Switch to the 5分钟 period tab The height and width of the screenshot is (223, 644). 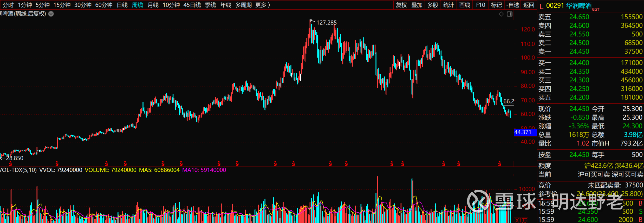43,5
